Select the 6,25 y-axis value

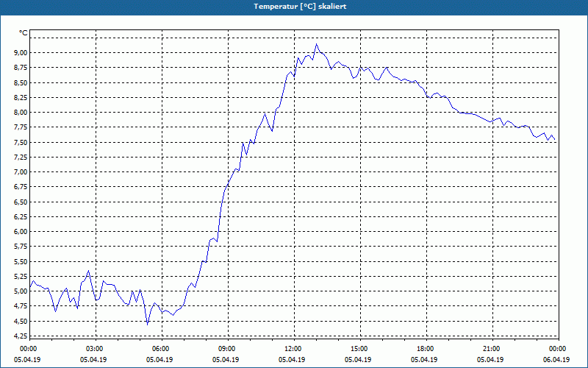coord(21,216)
